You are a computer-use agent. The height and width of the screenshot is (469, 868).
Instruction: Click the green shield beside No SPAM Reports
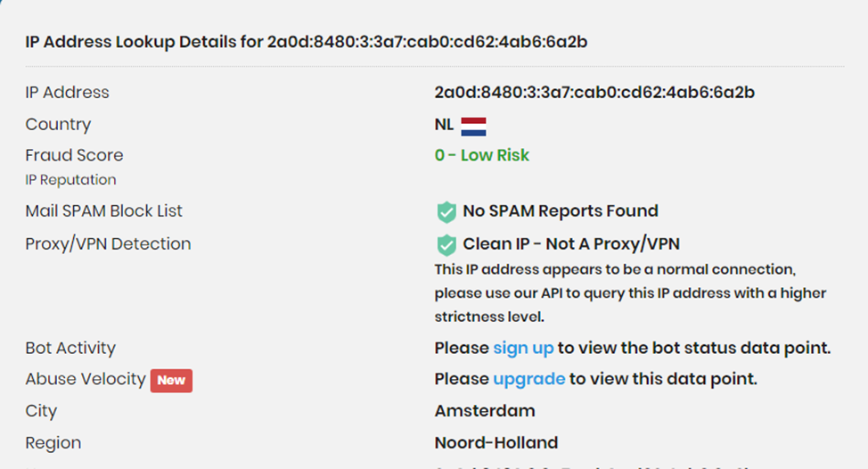[x=446, y=212]
